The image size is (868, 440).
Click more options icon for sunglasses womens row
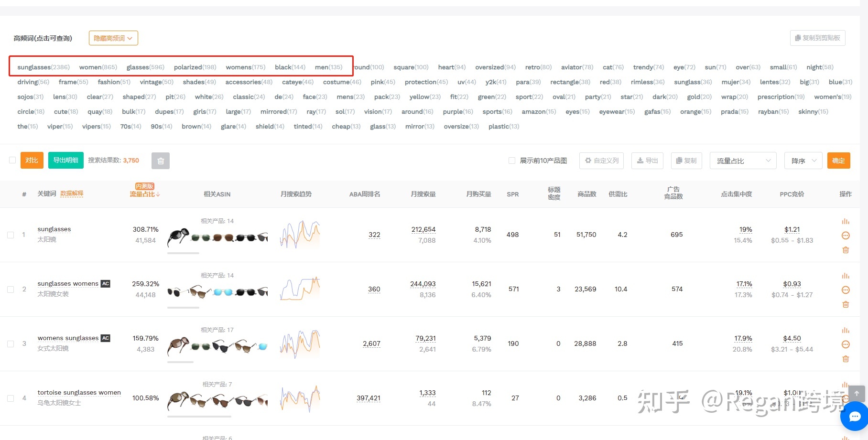[846, 290]
